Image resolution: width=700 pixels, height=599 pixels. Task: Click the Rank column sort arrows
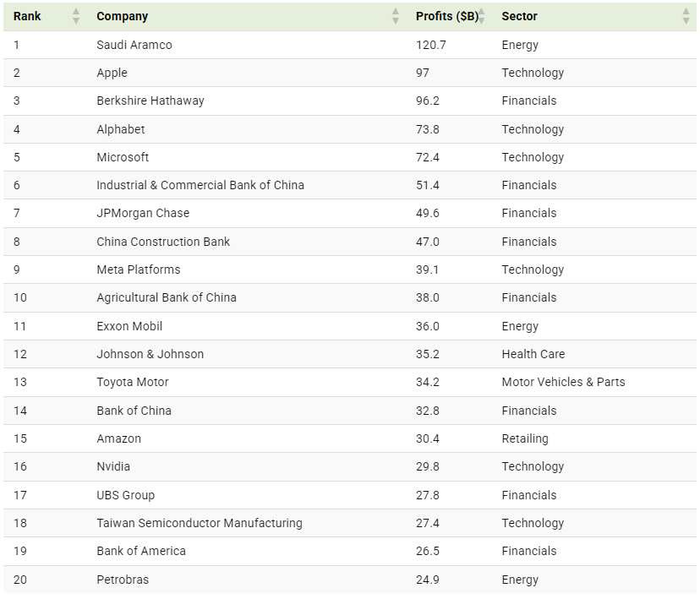(76, 16)
